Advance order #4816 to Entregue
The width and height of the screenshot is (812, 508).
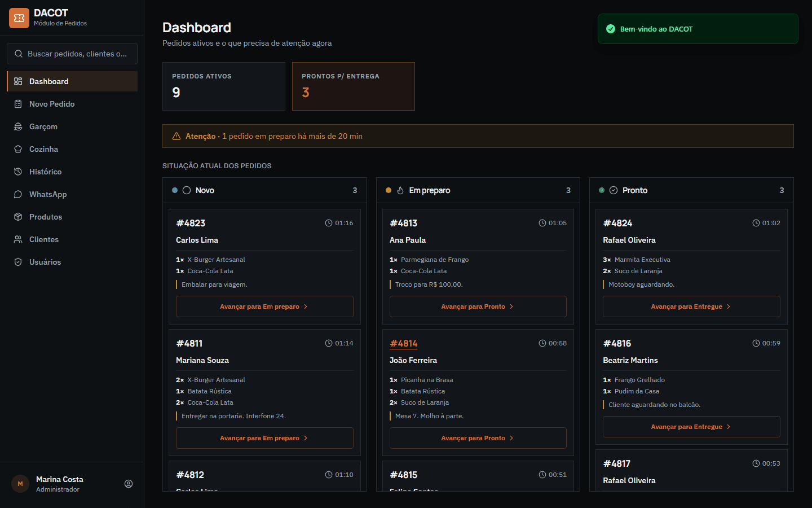coord(691,427)
